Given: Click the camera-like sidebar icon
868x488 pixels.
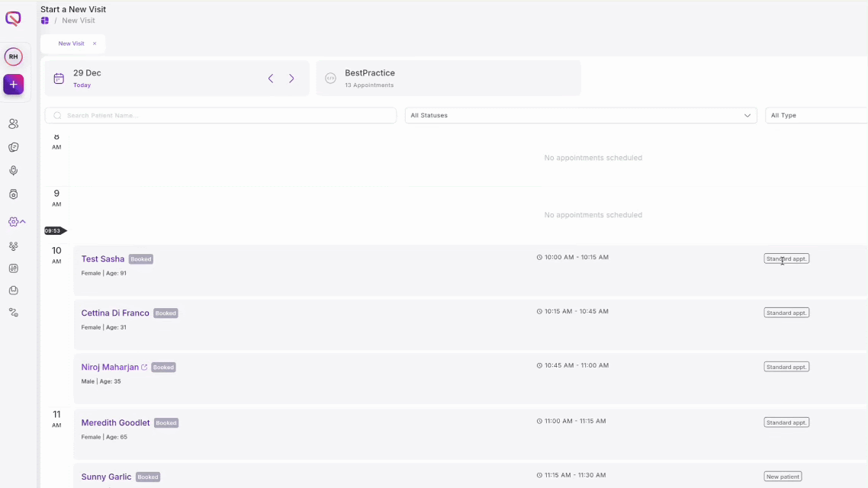Looking at the screenshot, I should tap(13, 194).
